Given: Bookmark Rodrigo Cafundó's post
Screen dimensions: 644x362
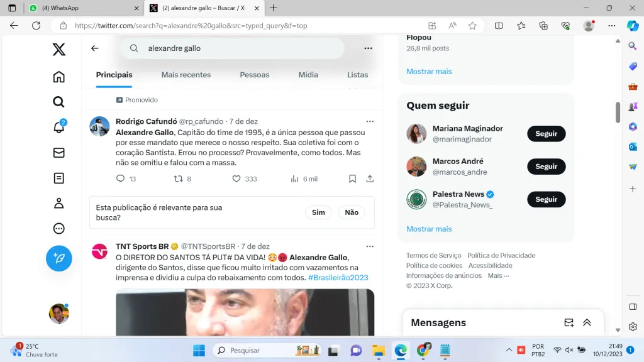Looking at the screenshot, I should [352, 178].
